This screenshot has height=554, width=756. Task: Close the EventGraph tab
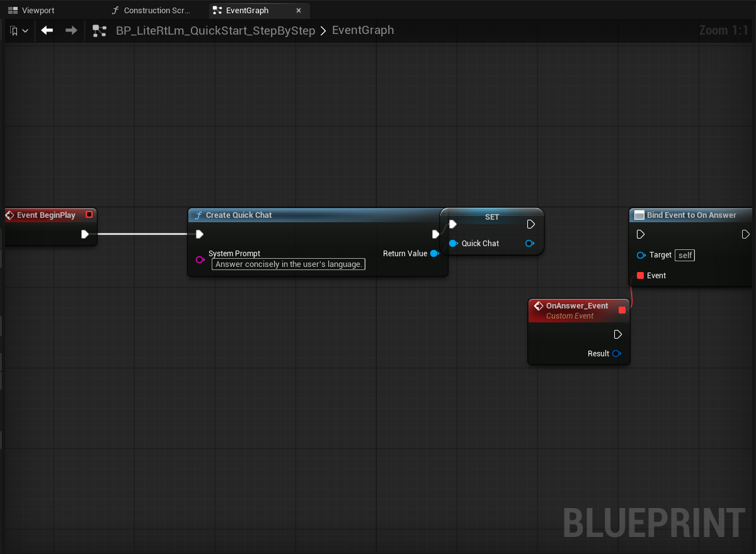point(299,11)
